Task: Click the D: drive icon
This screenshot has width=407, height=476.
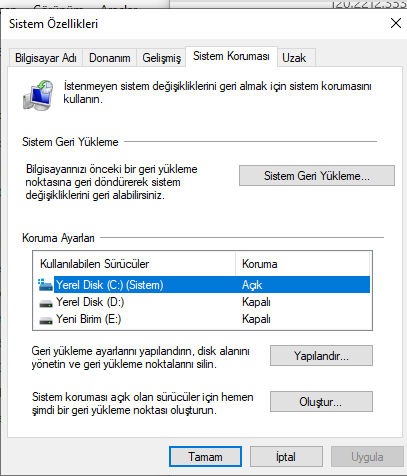Action: (x=46, y=303)
